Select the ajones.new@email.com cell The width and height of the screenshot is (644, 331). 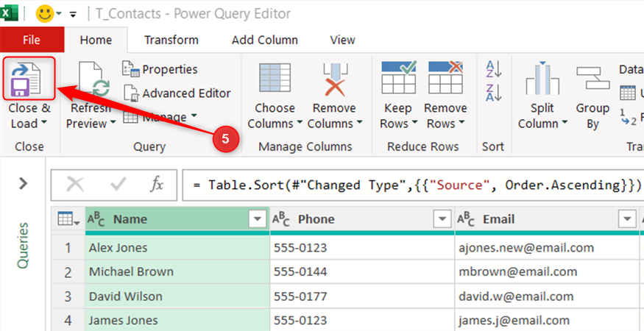pos(547,248)
